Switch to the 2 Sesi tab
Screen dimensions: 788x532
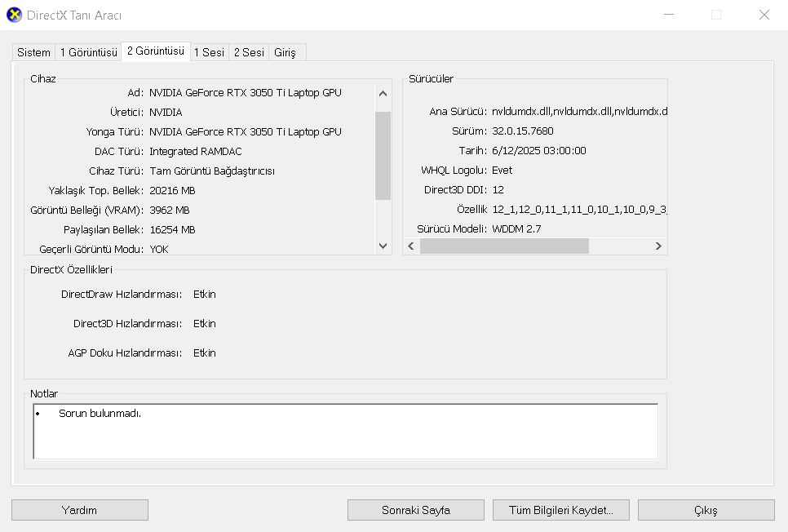point(249,52)
